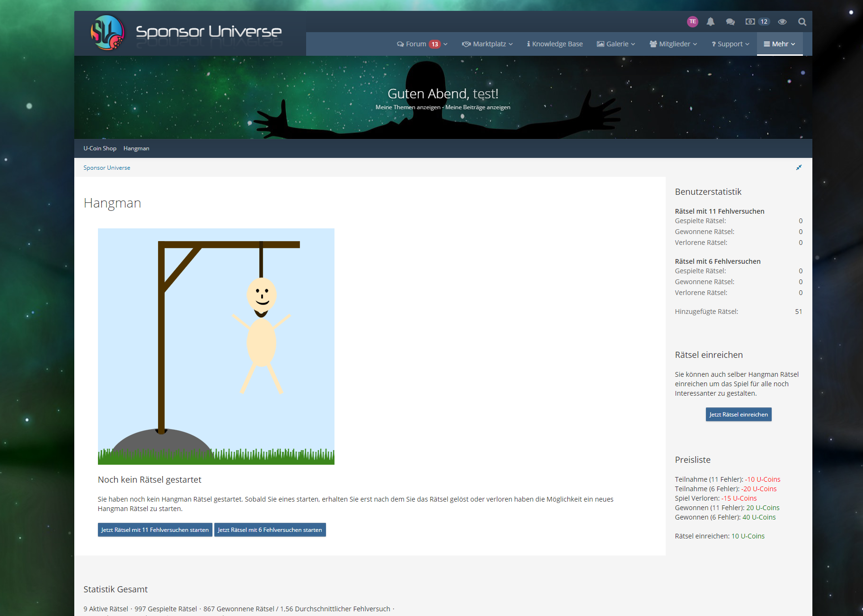Click the collapse sidebar arrows icon
Viewport: 863px width, 616px height.
799,167
